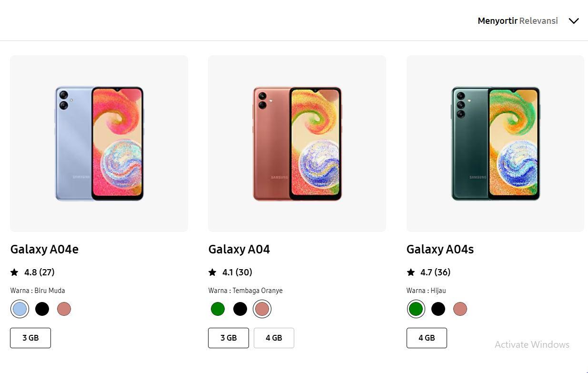Click the 4 GB button under Galaxy A04s
This screenshot has height=373, width=588.
click(426, 337)
